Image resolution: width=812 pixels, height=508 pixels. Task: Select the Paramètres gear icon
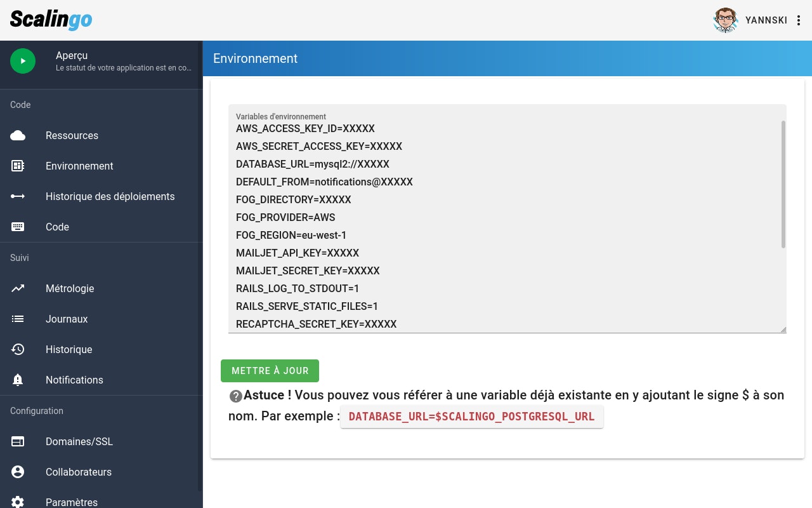[18, 502]
